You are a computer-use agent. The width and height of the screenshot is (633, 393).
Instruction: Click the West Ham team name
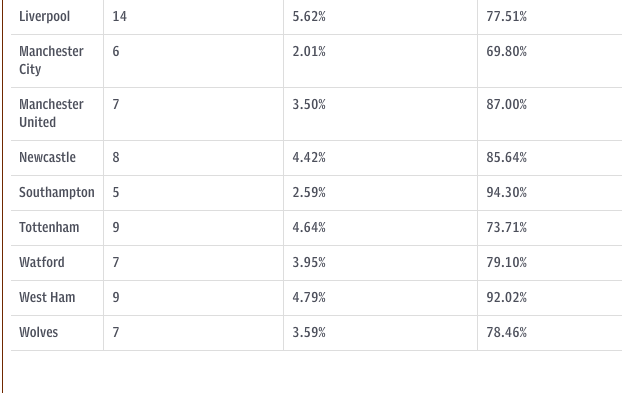47,298
